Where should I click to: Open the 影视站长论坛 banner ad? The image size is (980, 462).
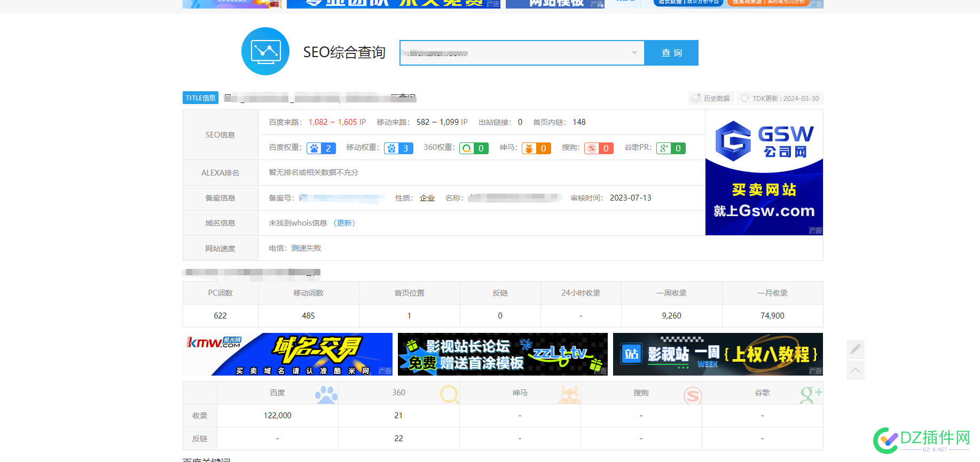click(x=503, y=354)
